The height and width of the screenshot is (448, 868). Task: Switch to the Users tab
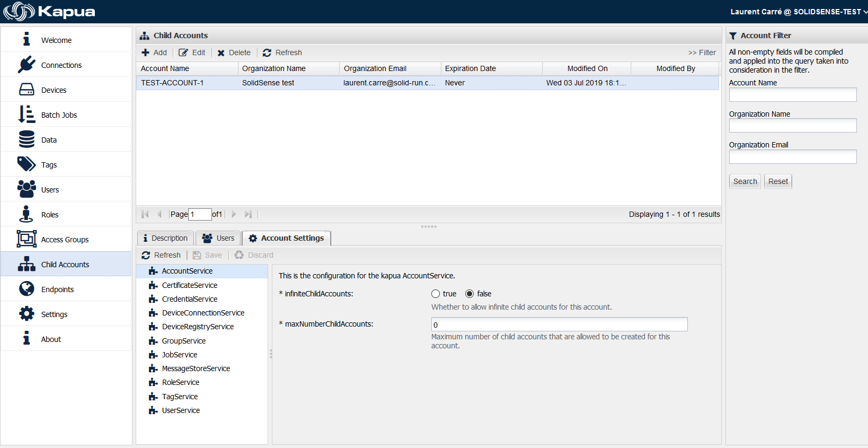tap(218, 238)
